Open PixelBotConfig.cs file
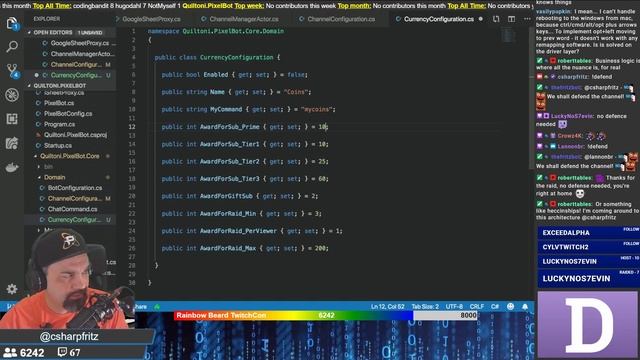Image resolution: width=640 pixels, height=360 pixels. [68, 113]
